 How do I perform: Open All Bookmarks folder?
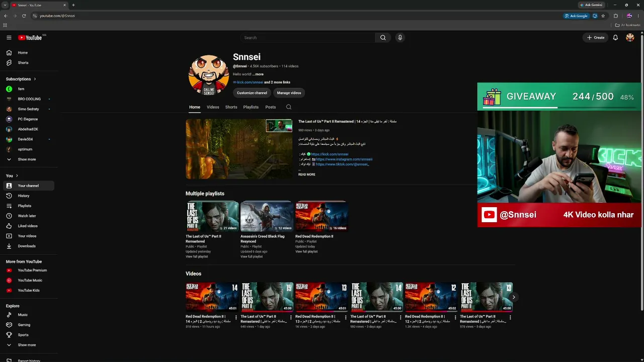click(x=628, y=25)
